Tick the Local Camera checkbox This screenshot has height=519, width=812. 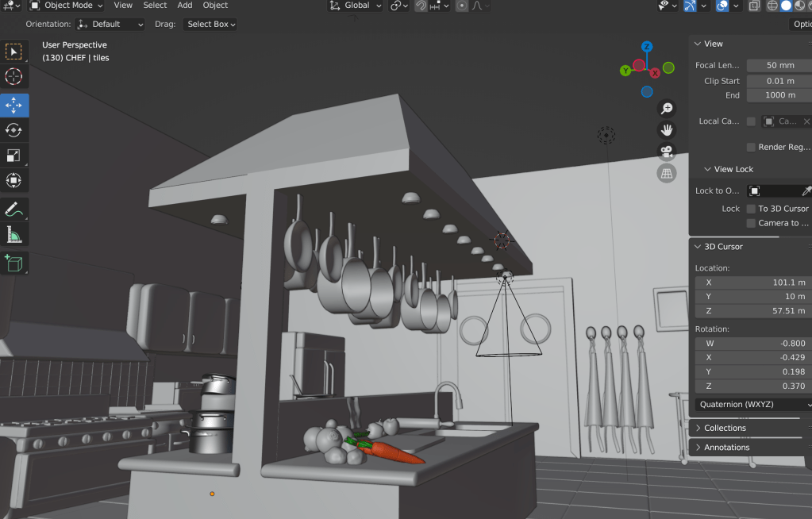pos(751,121)
